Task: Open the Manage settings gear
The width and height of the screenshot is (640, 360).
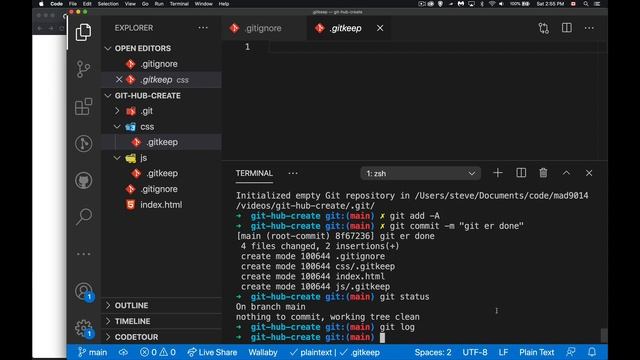Action: tap(84, 328)
